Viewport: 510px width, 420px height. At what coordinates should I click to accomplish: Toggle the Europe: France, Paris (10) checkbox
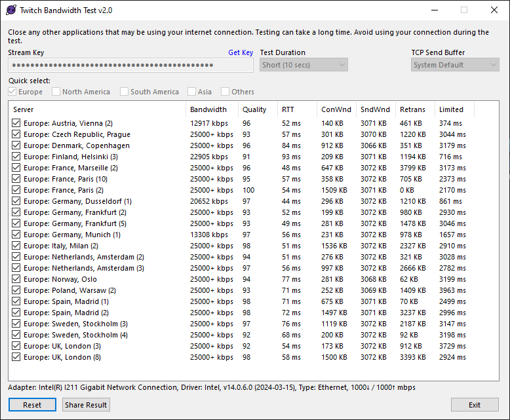(16, 179)
